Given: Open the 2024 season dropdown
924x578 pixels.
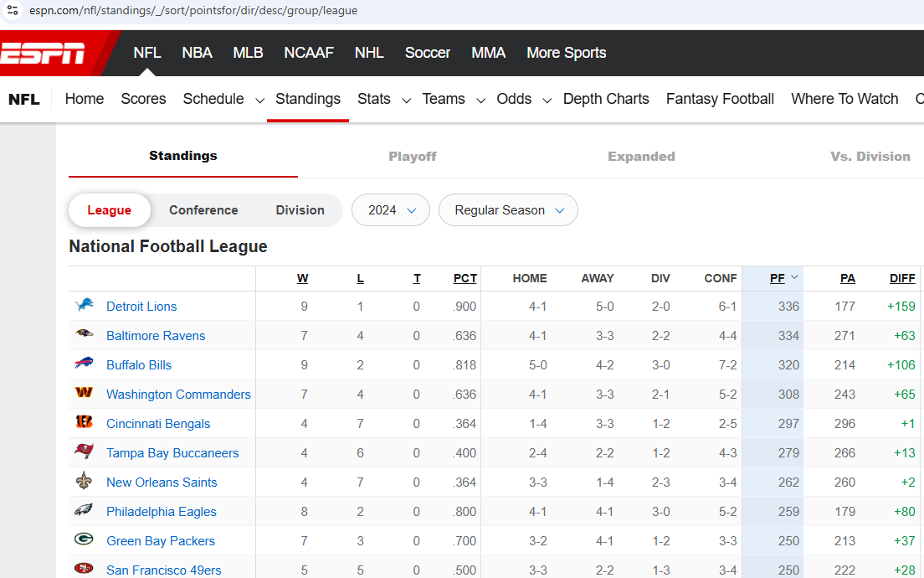Looking at the screenshot, I should click(x=391, y=210).
